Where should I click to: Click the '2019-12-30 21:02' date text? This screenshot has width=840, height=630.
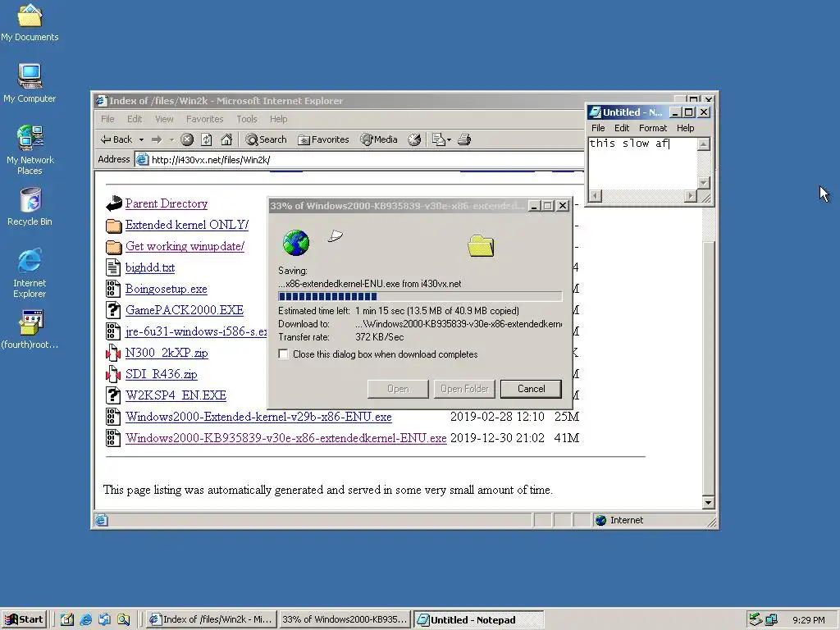(497, 438)
